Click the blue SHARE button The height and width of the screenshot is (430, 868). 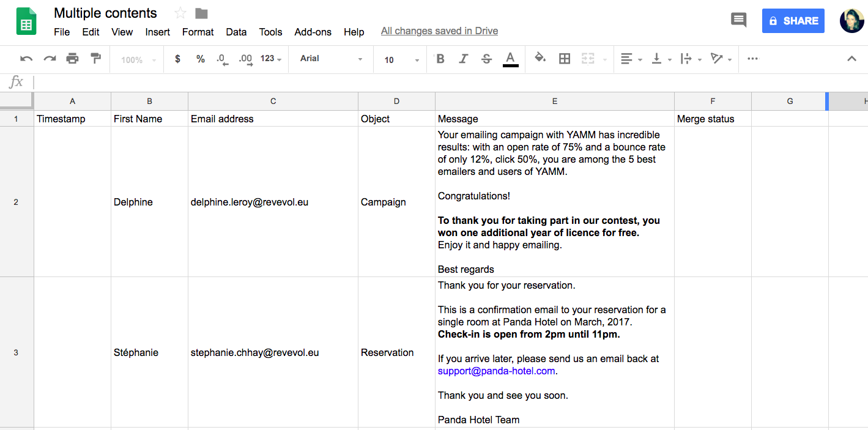pos(793,21)
